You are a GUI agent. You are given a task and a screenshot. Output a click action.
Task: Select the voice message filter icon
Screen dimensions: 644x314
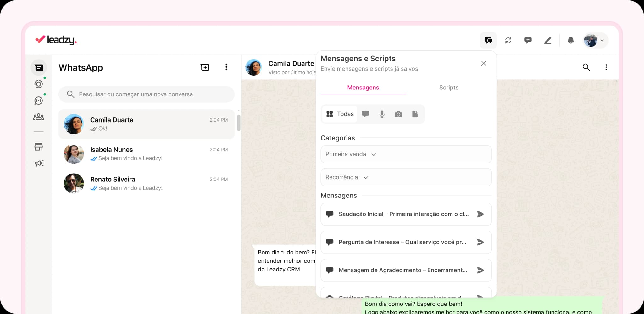pyautogui.click(x=382, y=114)
